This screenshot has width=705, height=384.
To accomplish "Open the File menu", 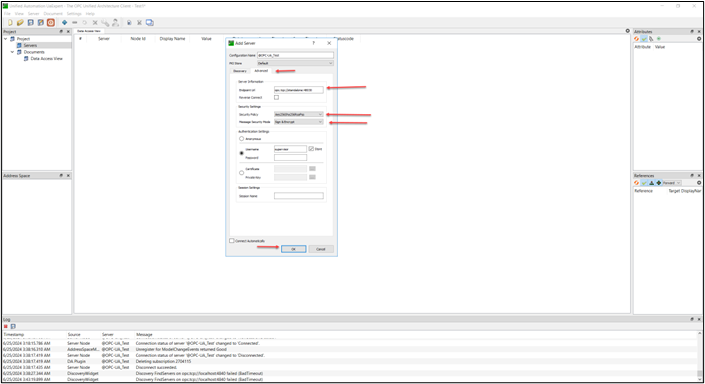I will (x=7, y=13).
